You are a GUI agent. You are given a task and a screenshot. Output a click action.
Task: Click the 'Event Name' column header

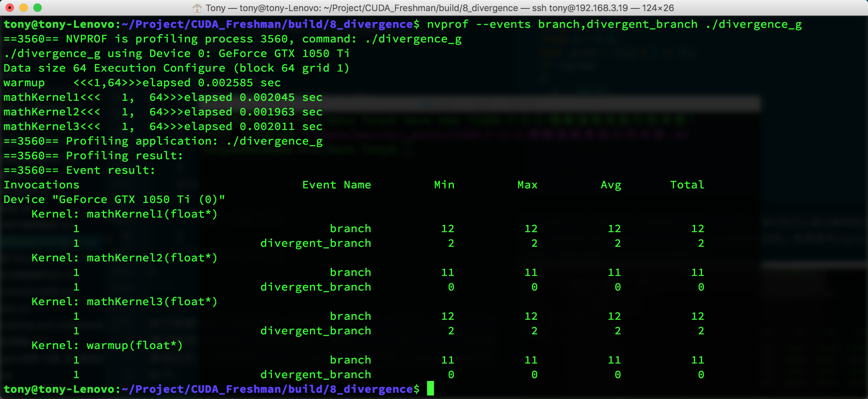tap(336, 185)
